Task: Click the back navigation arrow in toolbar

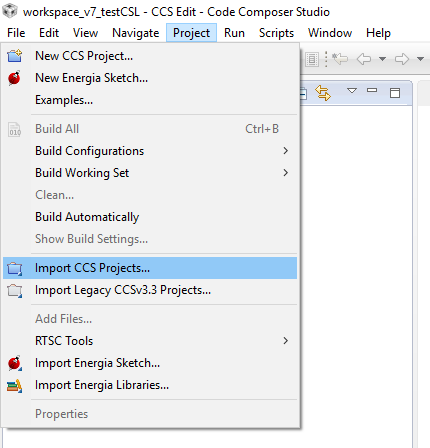Action: [364, 59]
